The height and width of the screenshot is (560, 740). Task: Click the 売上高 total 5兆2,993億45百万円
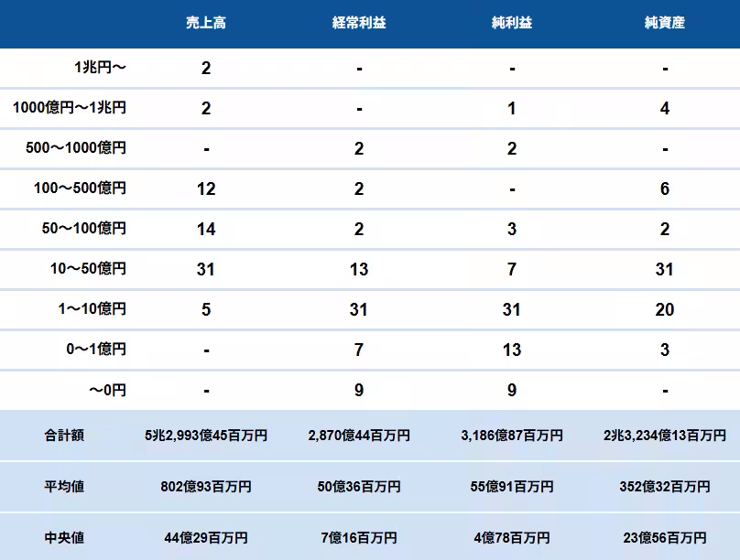pos(206,436)
